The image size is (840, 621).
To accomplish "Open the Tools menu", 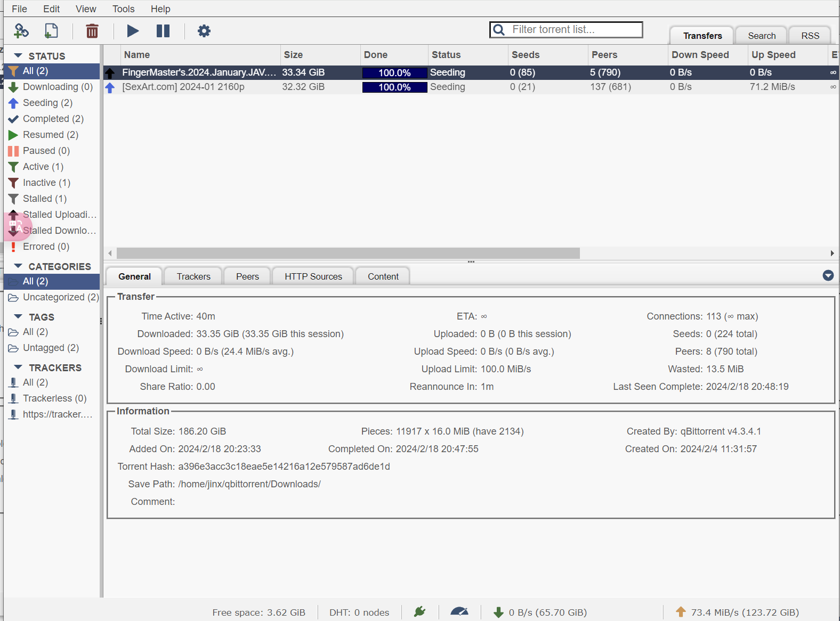I will 123,9.
